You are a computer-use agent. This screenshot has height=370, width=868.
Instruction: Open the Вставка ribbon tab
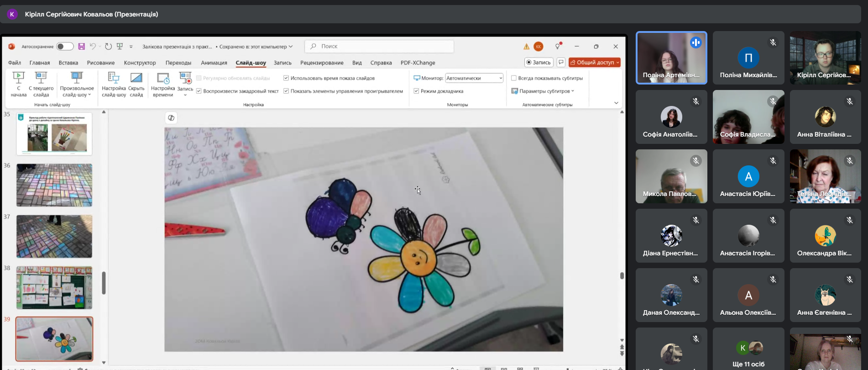68,63
